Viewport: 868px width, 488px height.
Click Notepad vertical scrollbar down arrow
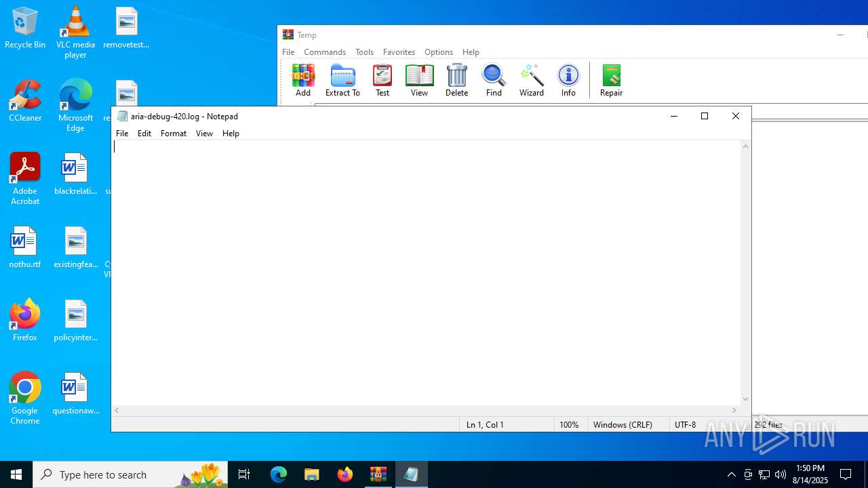click(x=746, y=399)
